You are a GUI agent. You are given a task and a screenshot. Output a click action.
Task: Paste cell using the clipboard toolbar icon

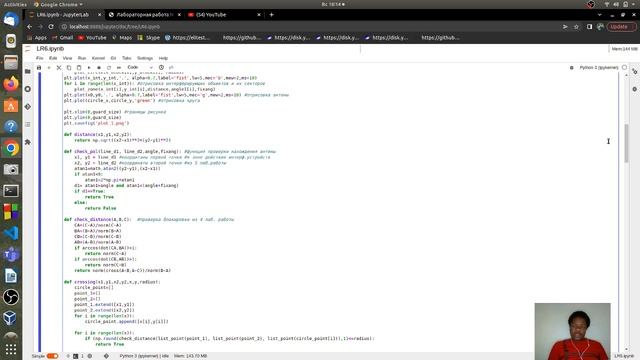(79, 68)
